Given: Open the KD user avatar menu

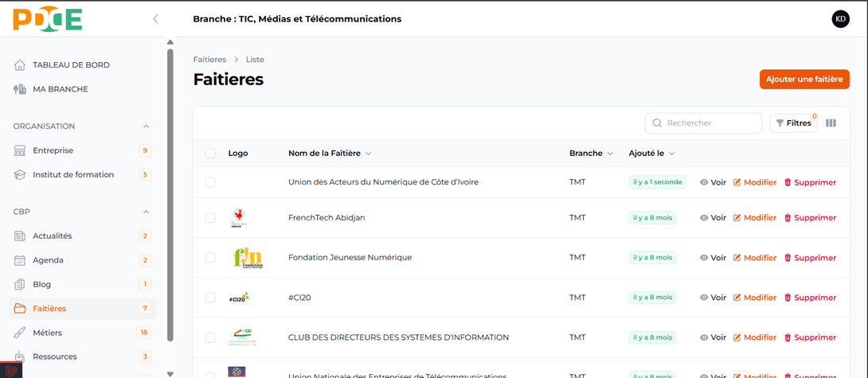Looking at the screenshot, I should (840, 19).
